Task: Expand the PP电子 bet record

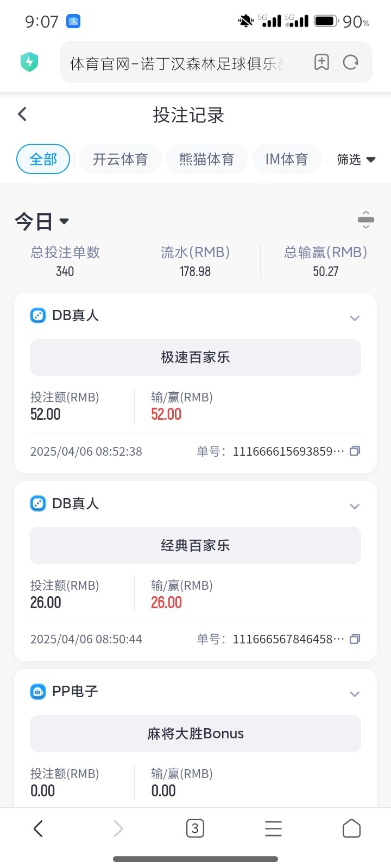Action: point(355,694)
